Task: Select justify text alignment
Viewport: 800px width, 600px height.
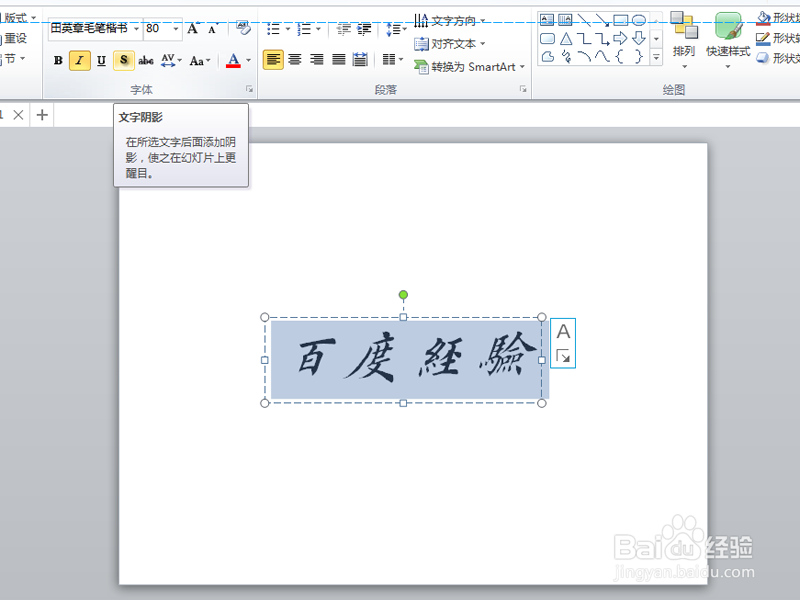Action: click(339, 60)
